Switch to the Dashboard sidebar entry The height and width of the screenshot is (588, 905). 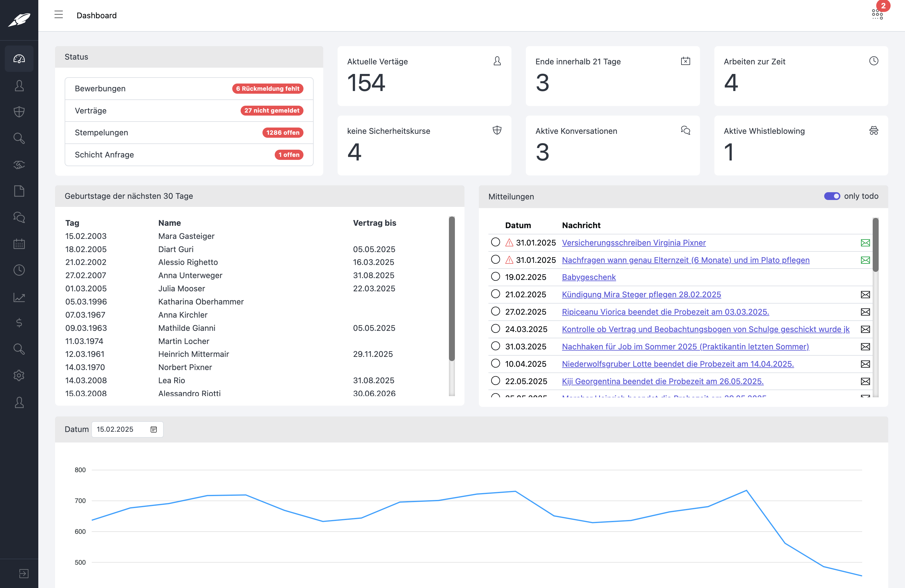(19, 59)
